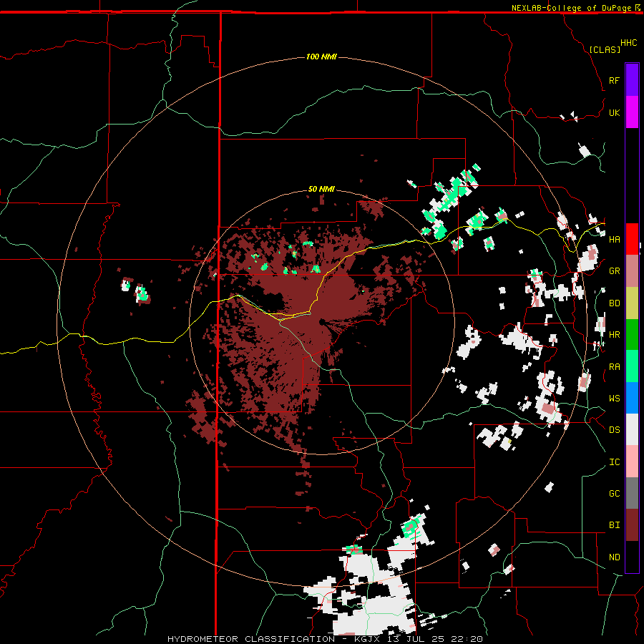Click the UK magenta legend swatch
644x644 pixels.
tap(632, 112)
